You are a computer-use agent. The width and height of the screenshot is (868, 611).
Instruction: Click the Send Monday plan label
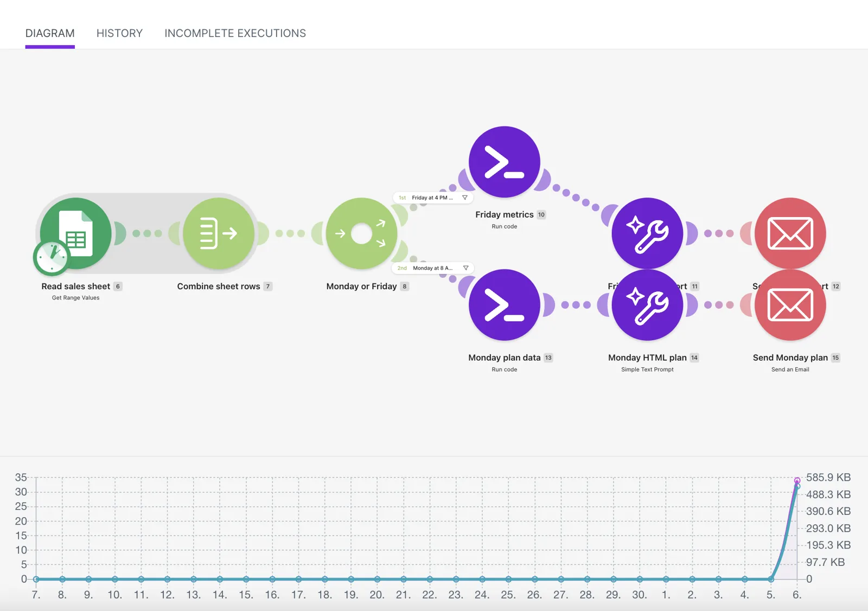tap(790, 358)
